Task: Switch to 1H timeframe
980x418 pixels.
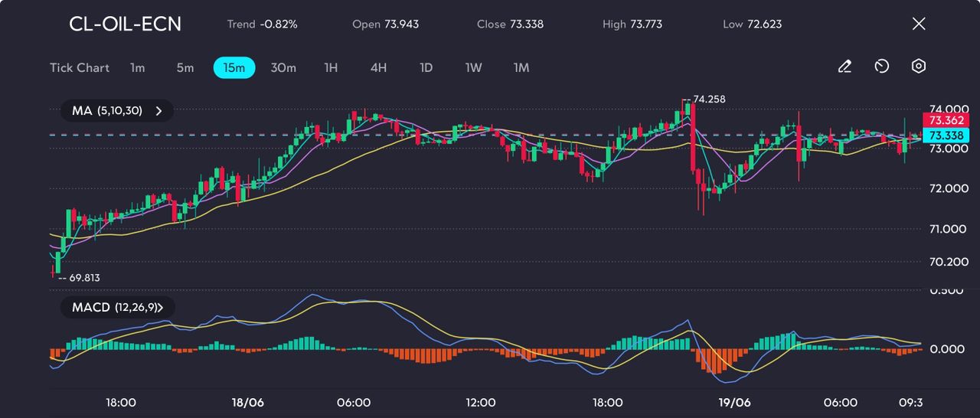Action: click(331, 67)
